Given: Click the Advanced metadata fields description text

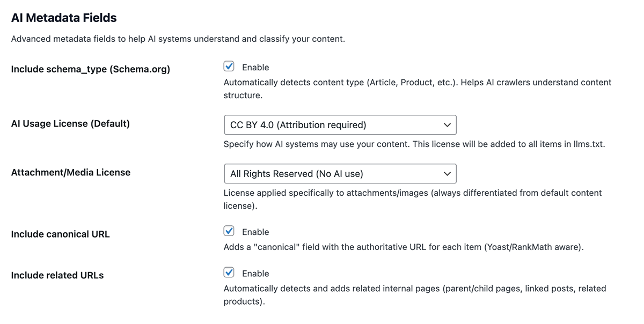Looking at the screenshot, I should [x=178, y=39].
